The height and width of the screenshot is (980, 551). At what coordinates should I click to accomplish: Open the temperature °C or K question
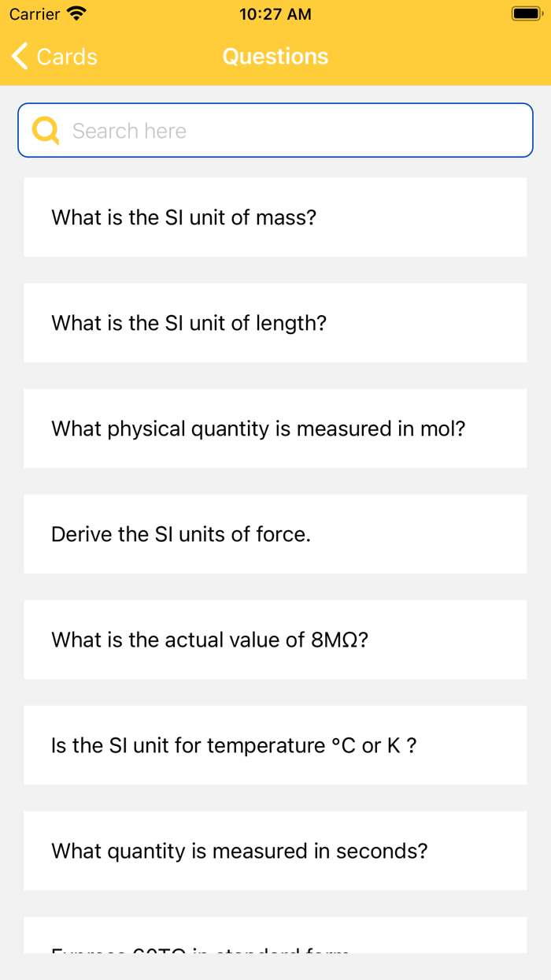[275, 744]
